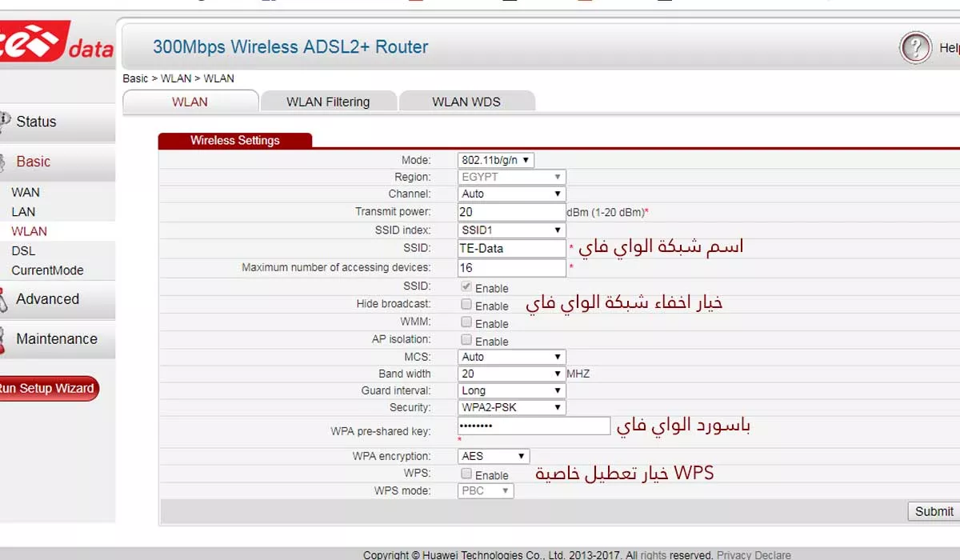
Task: Click the TE Data logo
Action: tap(56, 41)
